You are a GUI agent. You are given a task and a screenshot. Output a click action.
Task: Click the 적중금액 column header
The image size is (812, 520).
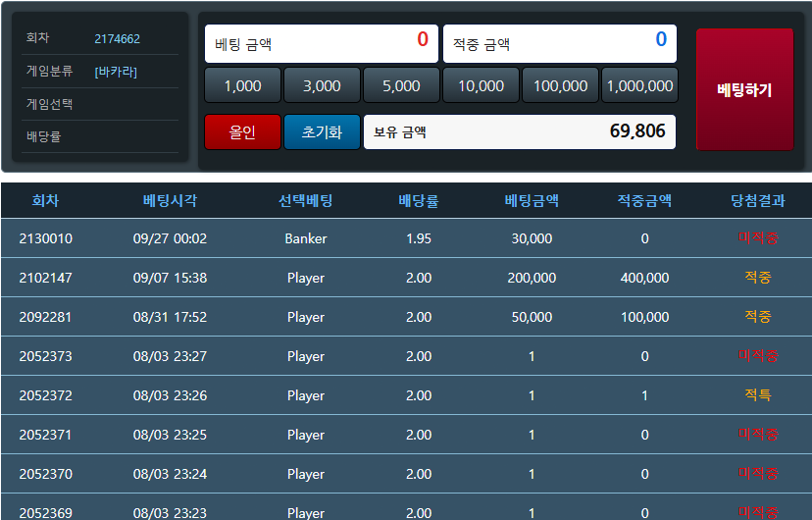644,200
